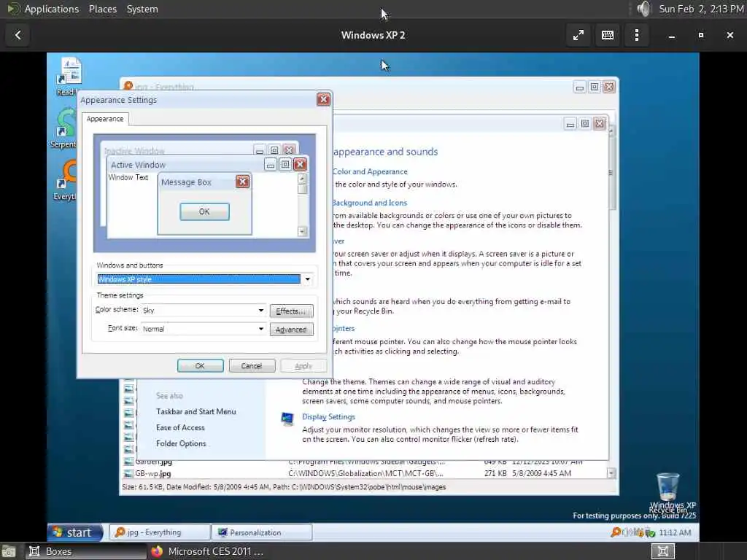Click the Display Settings monitor icon
Viewport: 747px width, 560px height.
pos(287,419)
